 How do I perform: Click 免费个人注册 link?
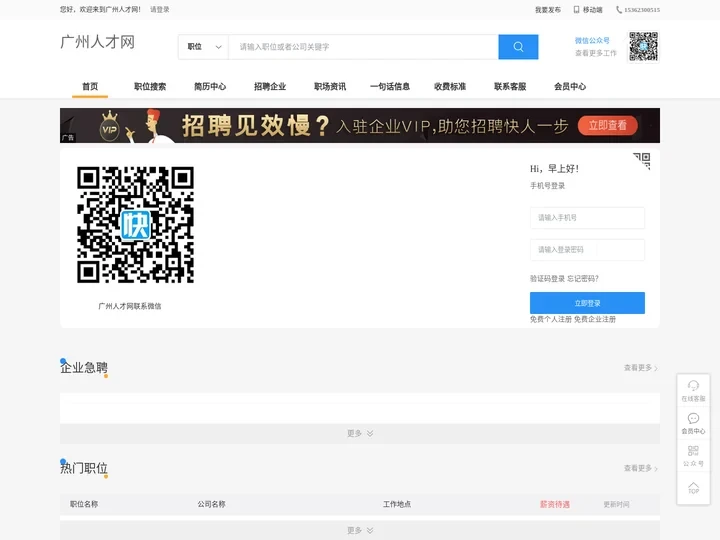pos(551,319)
